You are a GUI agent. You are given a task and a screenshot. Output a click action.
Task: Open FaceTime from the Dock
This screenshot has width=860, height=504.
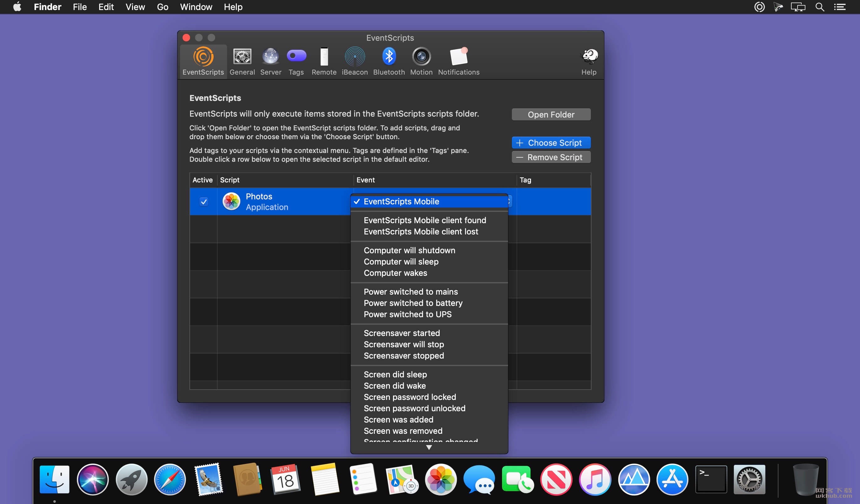(518, 479)
